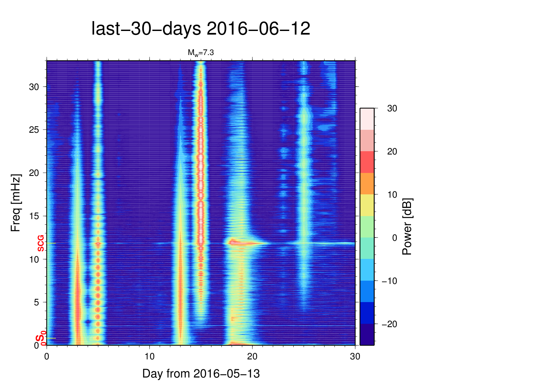The image size is (555, 392).
Task: Click the dark purple bottom colorbar swatch
Action: [367, 334]
